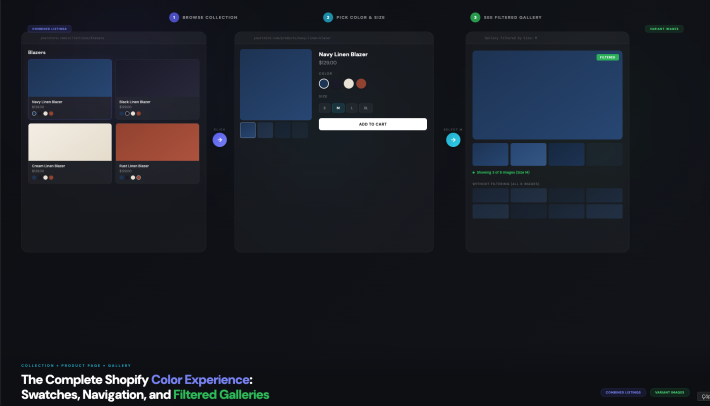
Task: Click the 'Without filtering' label
Action: point(506,184)
